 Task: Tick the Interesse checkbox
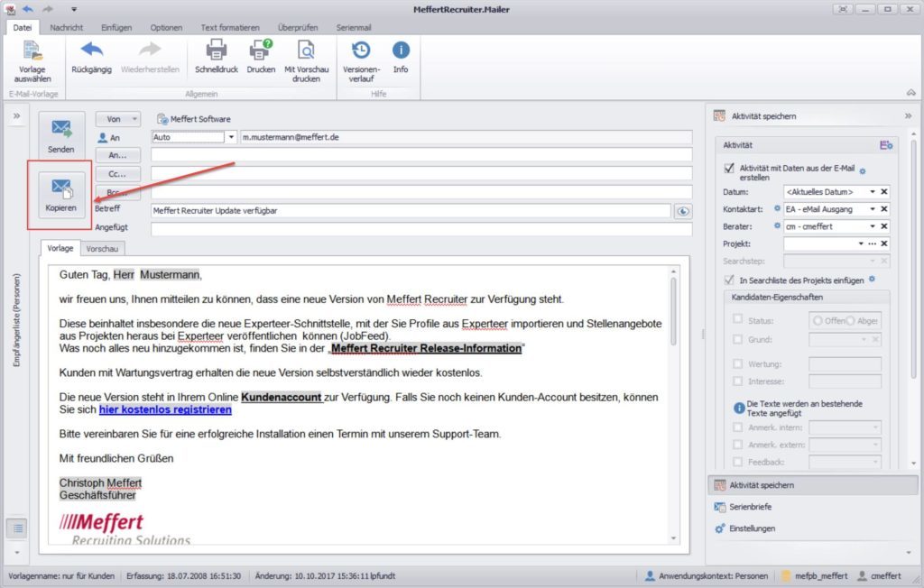[x=738, y=381]
